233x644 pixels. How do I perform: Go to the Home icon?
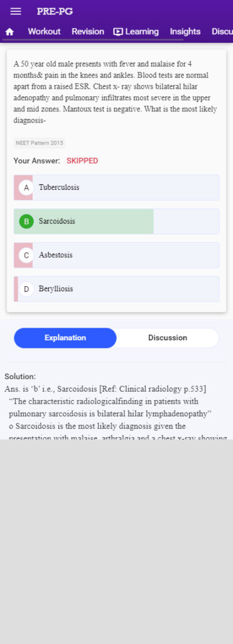point(9,31)
